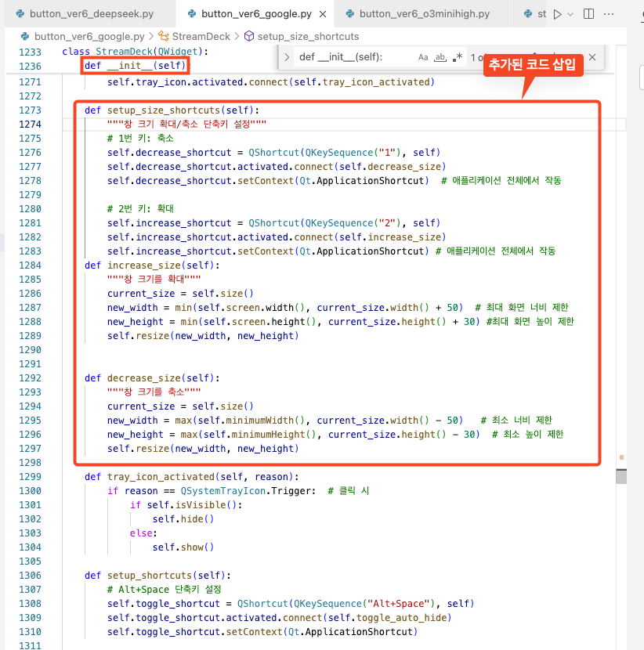This screenshot has height=650, width=644.
Task: Click the tray_icon.activated.connect line
Action: coord(271,82)
